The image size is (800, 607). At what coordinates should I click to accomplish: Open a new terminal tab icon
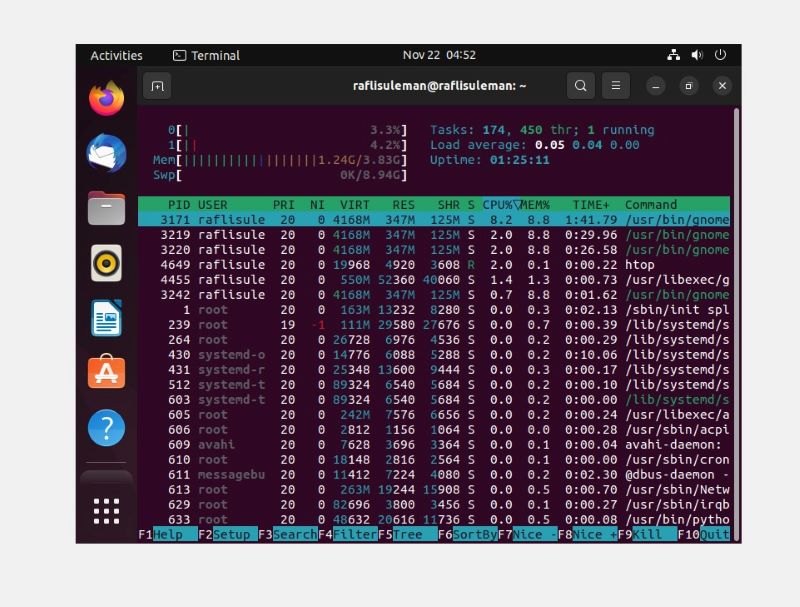[x=157, y=86]
